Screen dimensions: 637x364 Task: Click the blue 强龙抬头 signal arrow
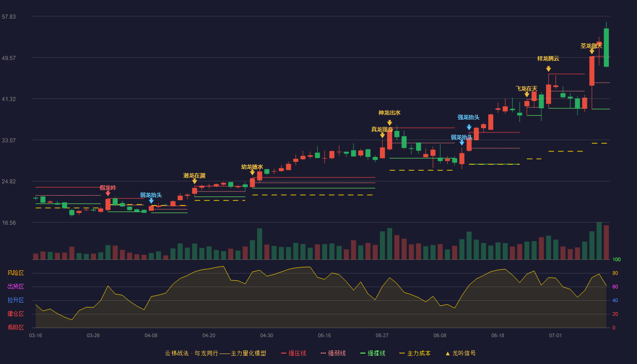[469, 127]
